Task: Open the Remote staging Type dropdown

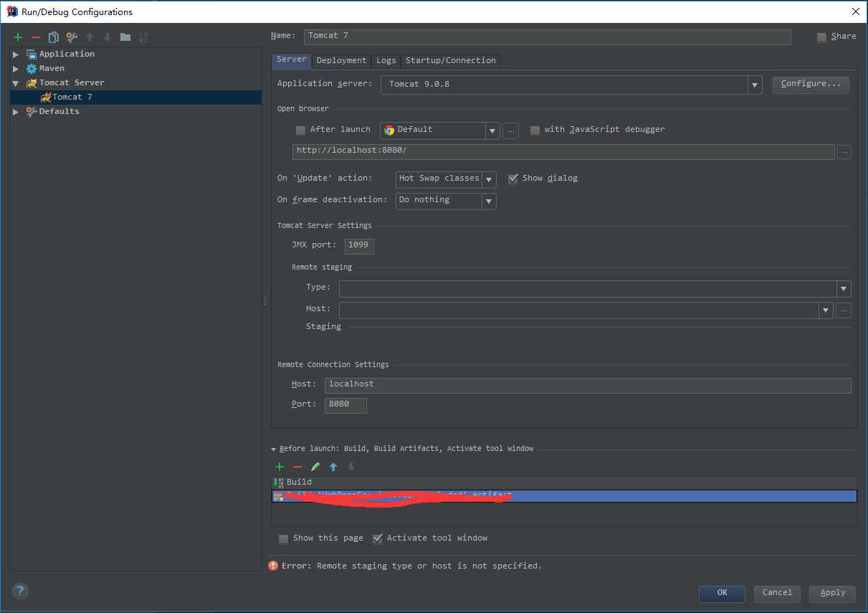Action: (843, 289)
